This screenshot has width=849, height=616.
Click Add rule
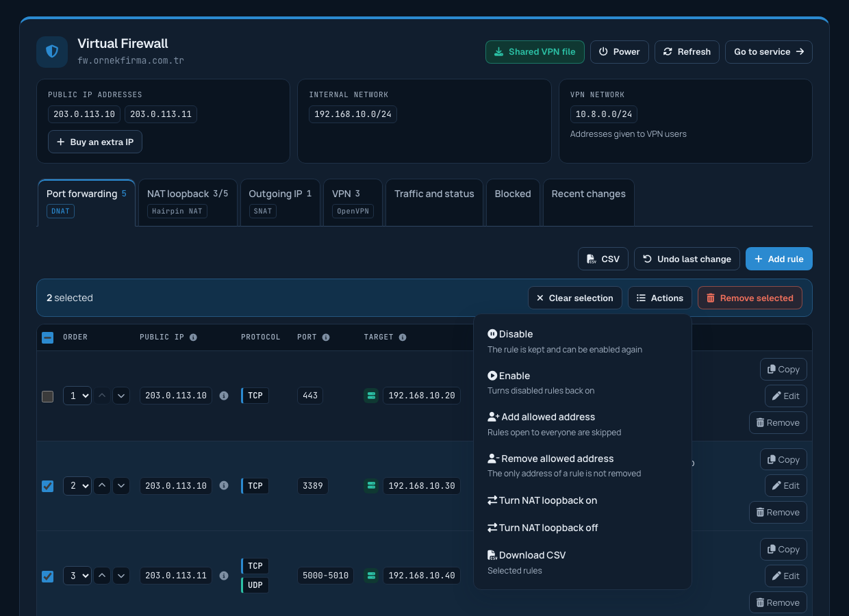coord(779,259)
